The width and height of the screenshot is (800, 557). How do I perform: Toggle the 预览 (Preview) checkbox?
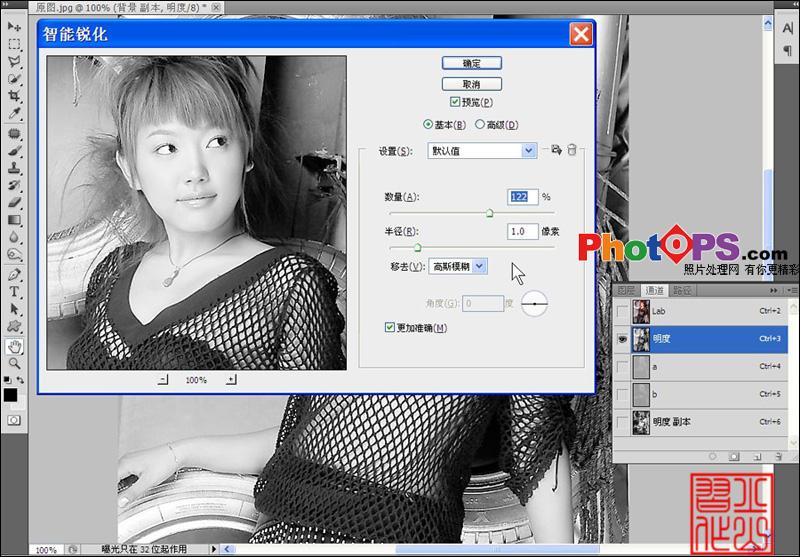tap(455, 102)
